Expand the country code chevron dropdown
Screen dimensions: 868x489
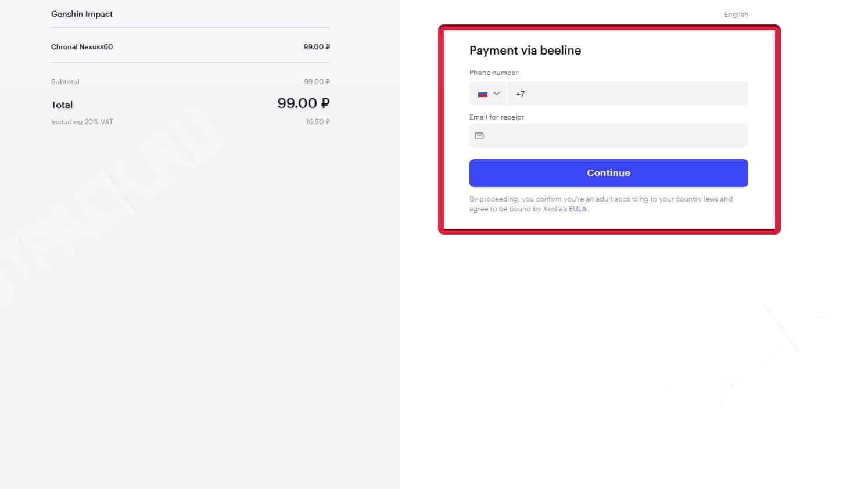pos(497,94)
